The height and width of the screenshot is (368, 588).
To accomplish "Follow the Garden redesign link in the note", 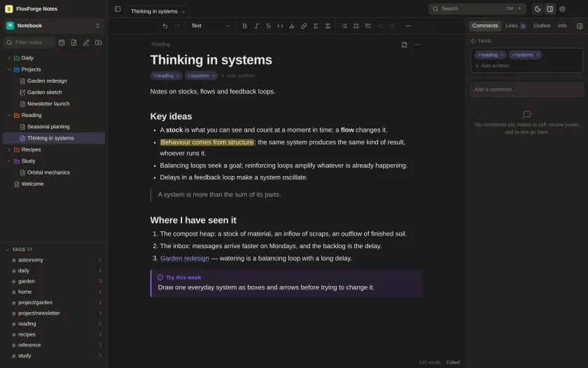I will point(185,259).
